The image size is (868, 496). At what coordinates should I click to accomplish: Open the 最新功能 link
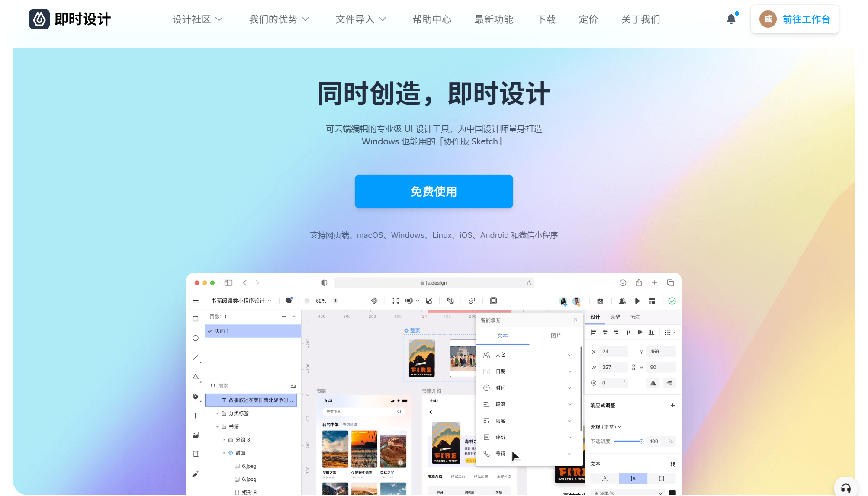494,19
